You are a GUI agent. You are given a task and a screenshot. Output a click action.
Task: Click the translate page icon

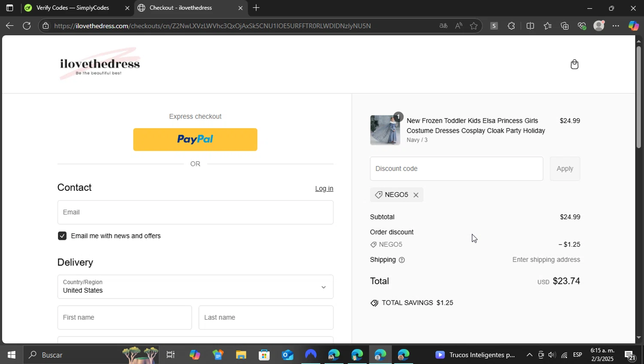[444, 26]
